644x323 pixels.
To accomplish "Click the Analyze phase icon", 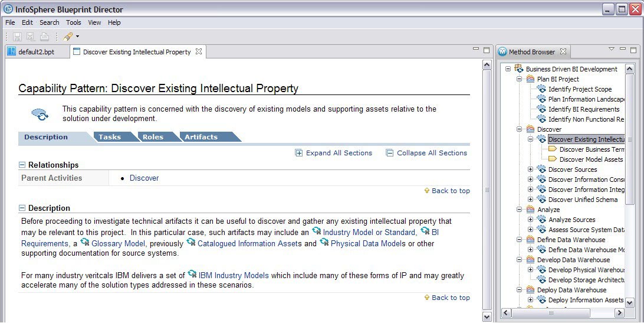I will pos(530,210).
